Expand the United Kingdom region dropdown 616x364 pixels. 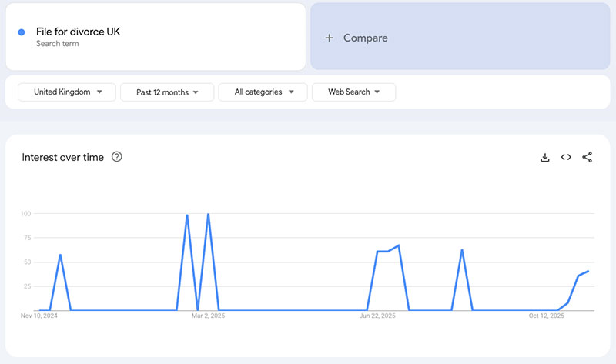tap(68, 92)
